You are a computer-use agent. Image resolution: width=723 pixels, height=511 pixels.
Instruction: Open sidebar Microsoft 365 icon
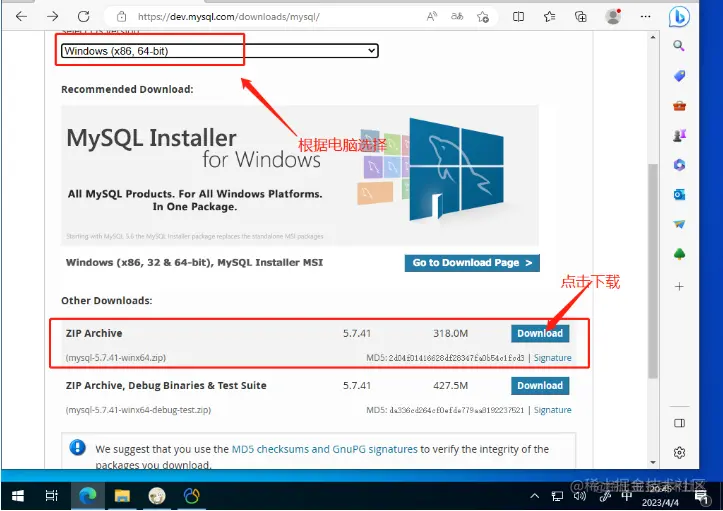[x=679, y=165]
